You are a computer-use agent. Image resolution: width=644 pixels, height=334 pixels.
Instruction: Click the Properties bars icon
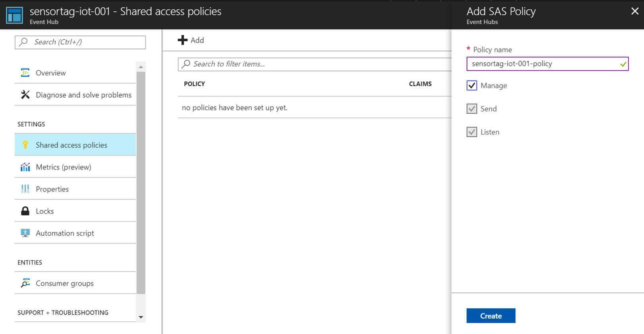pyautogui.click(x=25, y=189)
